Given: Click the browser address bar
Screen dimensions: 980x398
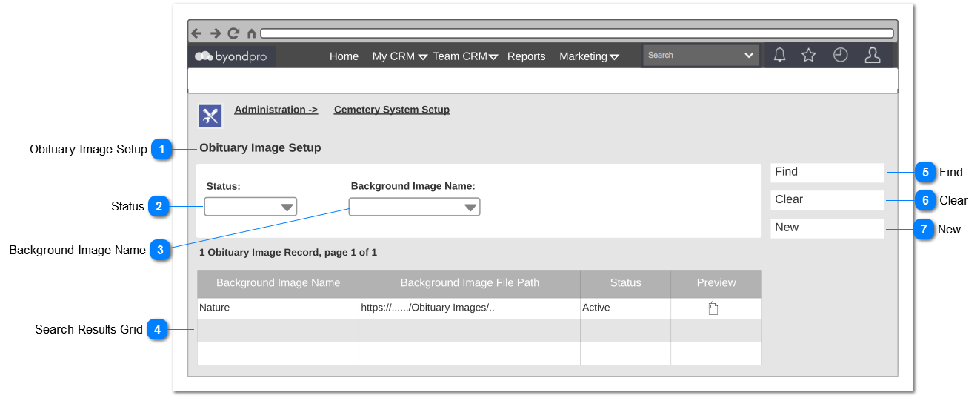Looking at the screenshot, I should pos(576,33).
